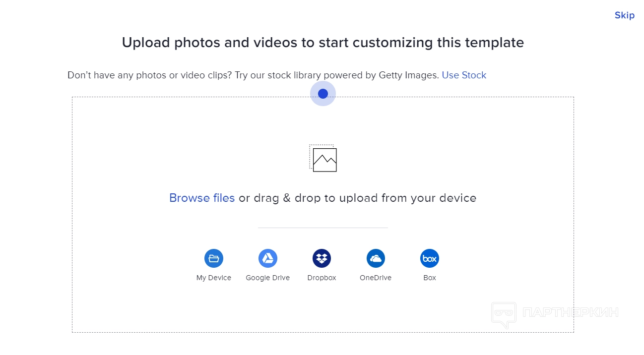The height and width of the screenshot is (355, 644).
Task: Click the "Upload photos and videos" heading
Action: pos(323,43)
